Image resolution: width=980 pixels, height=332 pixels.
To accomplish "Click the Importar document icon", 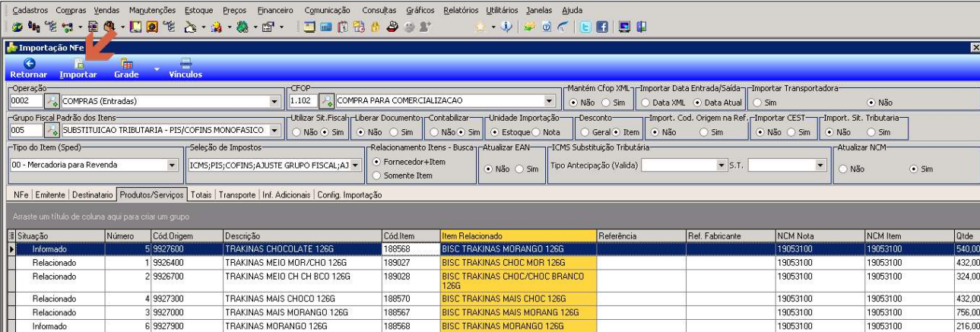I will point(79,63).
